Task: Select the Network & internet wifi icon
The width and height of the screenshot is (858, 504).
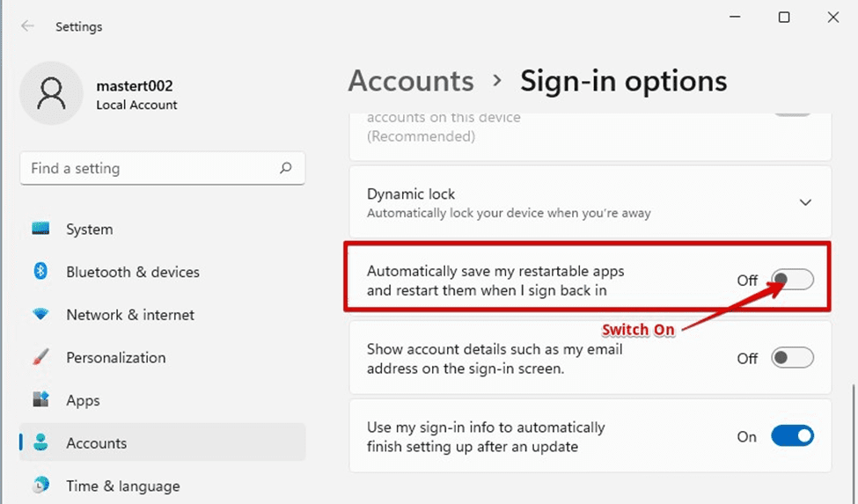Action: [40, 314]
